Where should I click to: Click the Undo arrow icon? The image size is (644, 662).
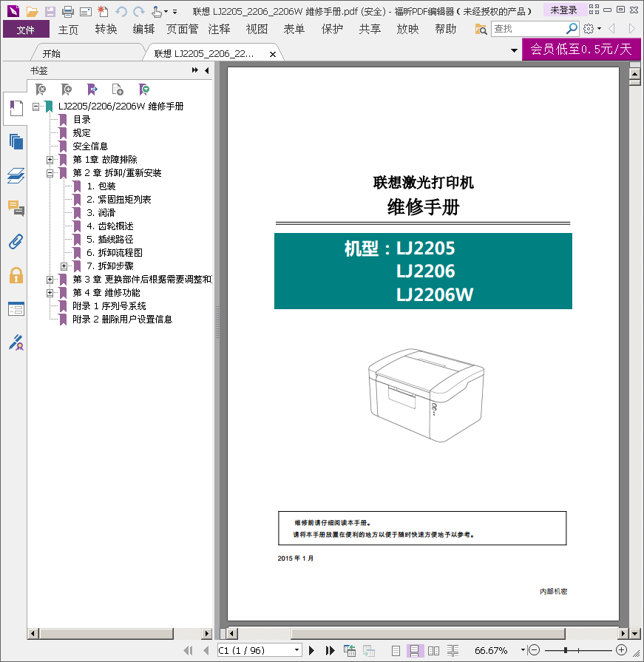click(121, 11)
